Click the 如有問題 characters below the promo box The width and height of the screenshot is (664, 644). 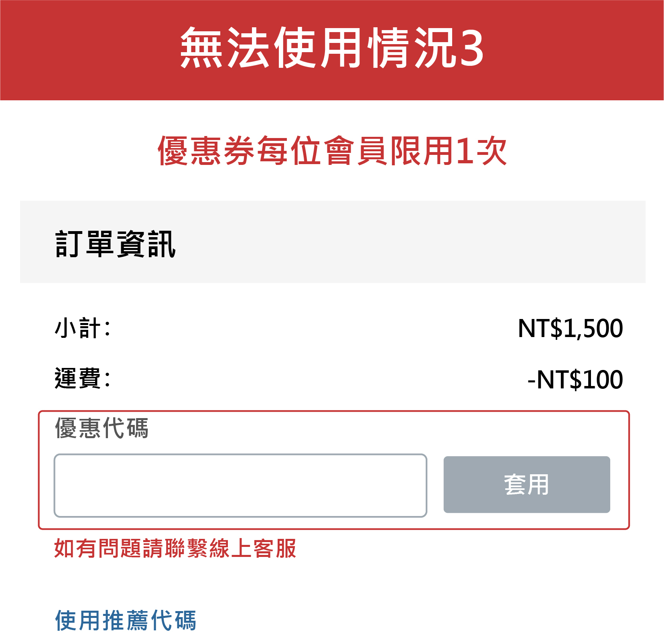[x=97, y=549]
